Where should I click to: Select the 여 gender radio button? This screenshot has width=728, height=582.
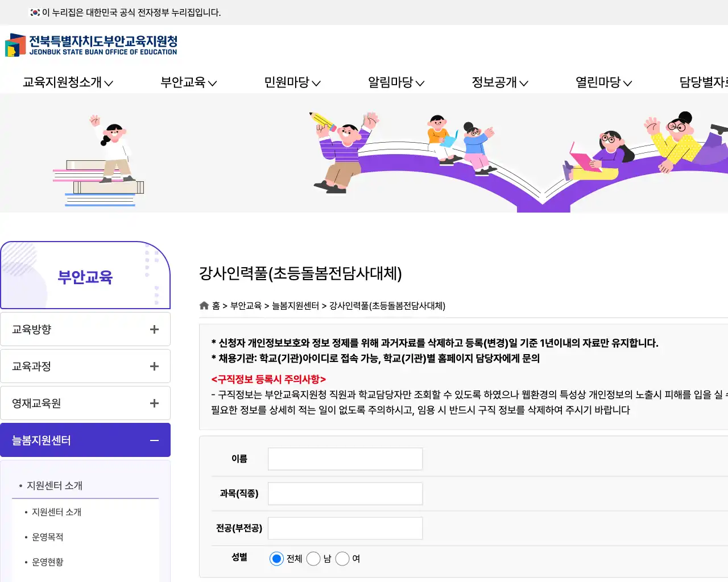[342, 559]
